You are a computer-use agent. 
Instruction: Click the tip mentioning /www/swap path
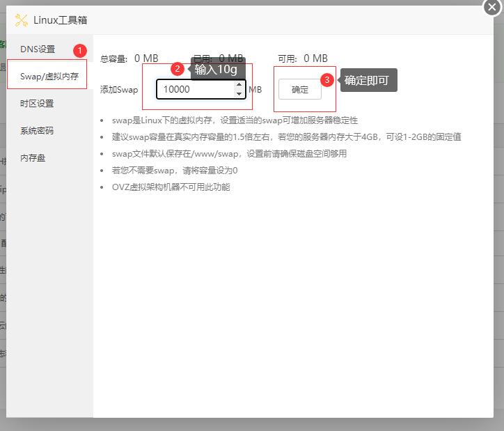(x=229, y=154)
